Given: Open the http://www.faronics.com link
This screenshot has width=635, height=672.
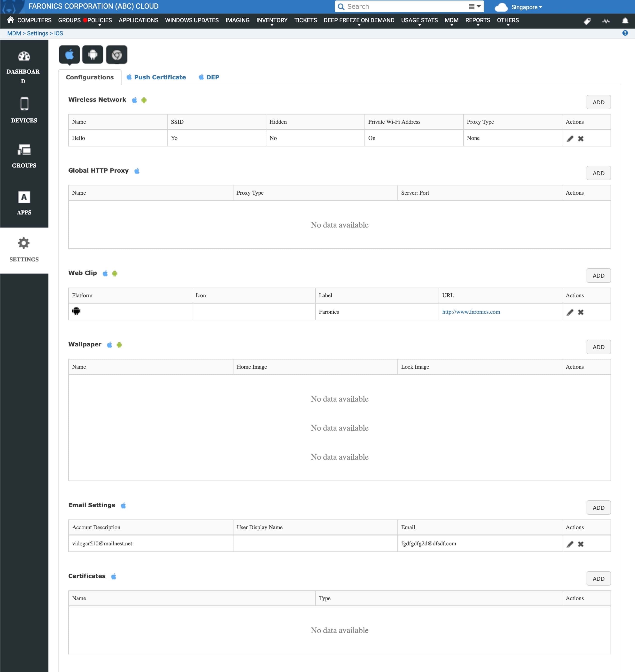Looking at the screenshot, I should (471, 312).
